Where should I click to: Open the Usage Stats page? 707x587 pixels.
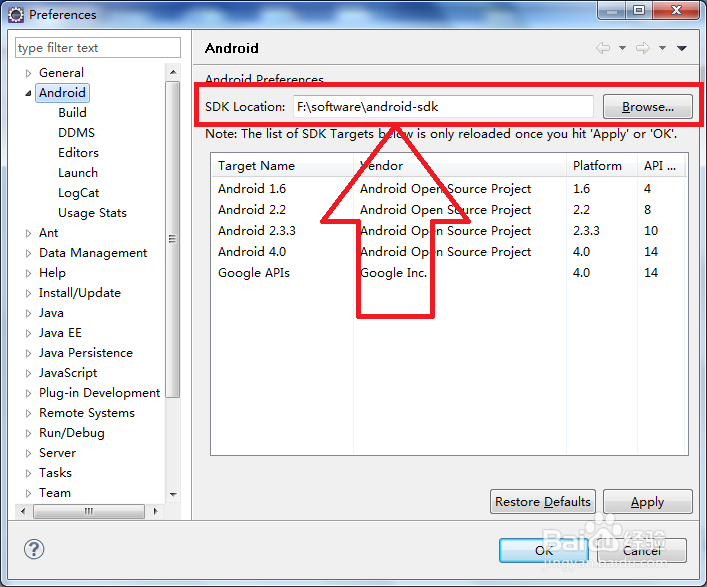(x=92, y=213)
